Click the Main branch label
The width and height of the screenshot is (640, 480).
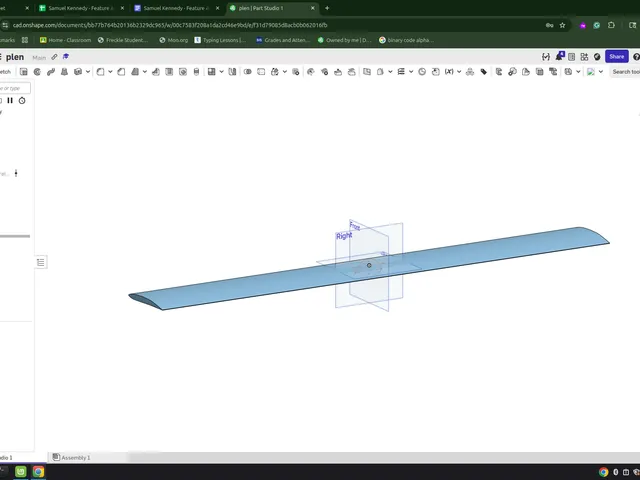point(39,58)
